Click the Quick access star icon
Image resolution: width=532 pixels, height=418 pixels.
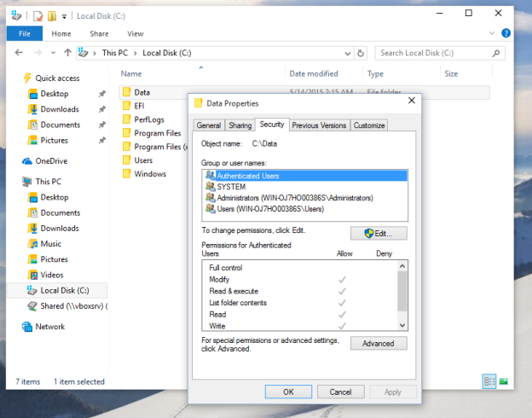[x=27, y=78]
